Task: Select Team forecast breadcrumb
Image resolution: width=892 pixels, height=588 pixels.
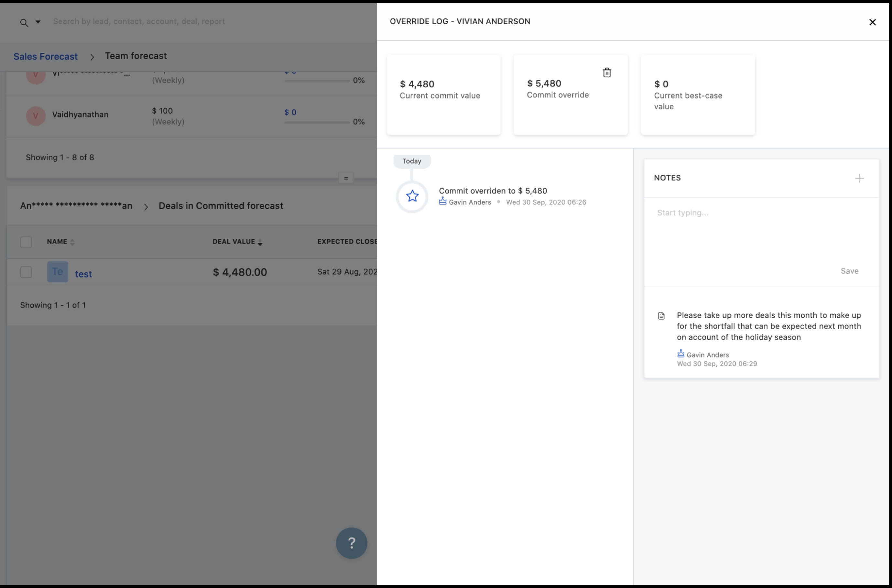Action: pos(136,56)
